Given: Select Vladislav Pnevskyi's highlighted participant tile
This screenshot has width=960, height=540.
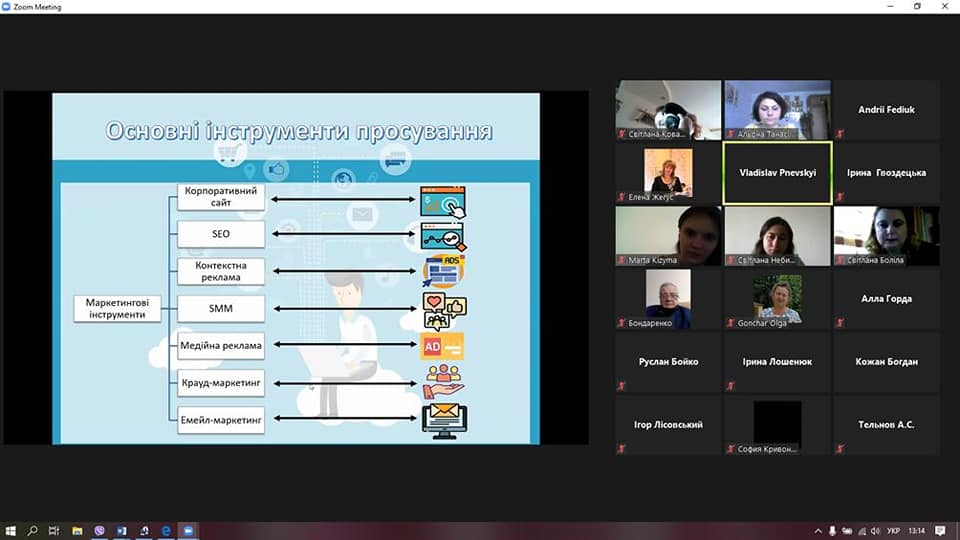Looking at the screenshot, I should click(777, 172).
